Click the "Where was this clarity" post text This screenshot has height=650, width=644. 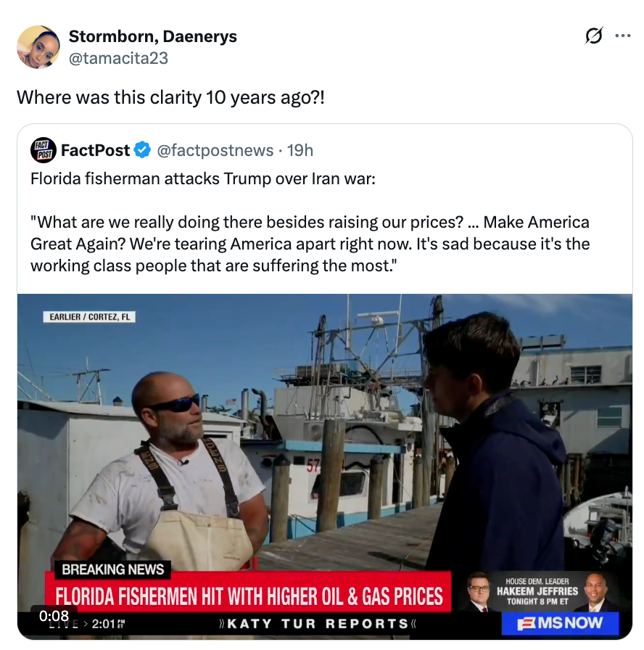tap(171, 96)
